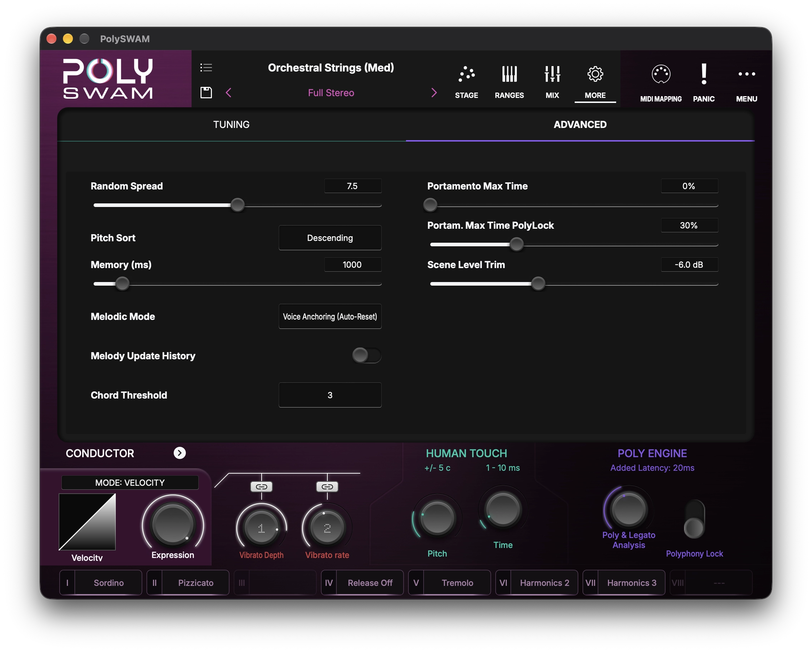Viewport: 812px width, 652px height.
Task: Toggle the Polyphony Lock switch
Action: point(694,519)
